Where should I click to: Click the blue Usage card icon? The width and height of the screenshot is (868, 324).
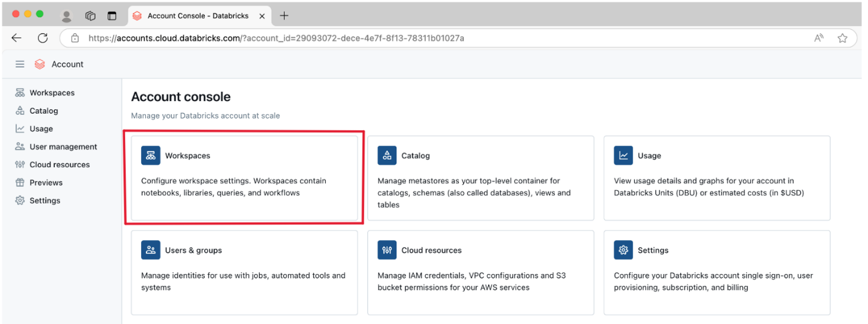click(624, 156)
